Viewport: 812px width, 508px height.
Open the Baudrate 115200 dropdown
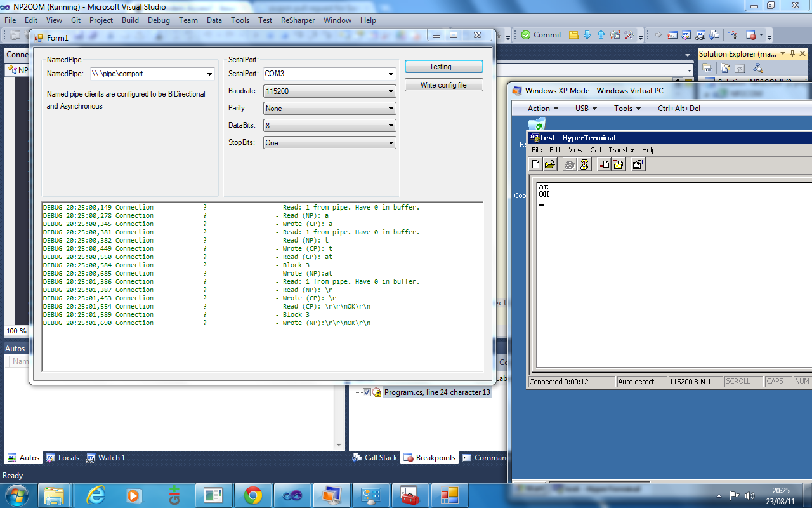[x=391, y=91]
